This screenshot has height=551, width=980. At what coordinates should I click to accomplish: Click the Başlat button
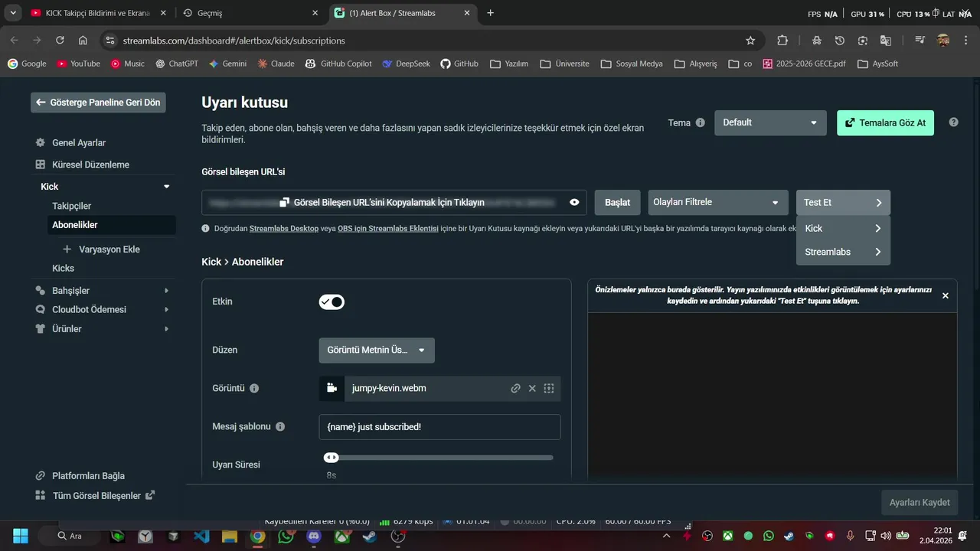617,203
